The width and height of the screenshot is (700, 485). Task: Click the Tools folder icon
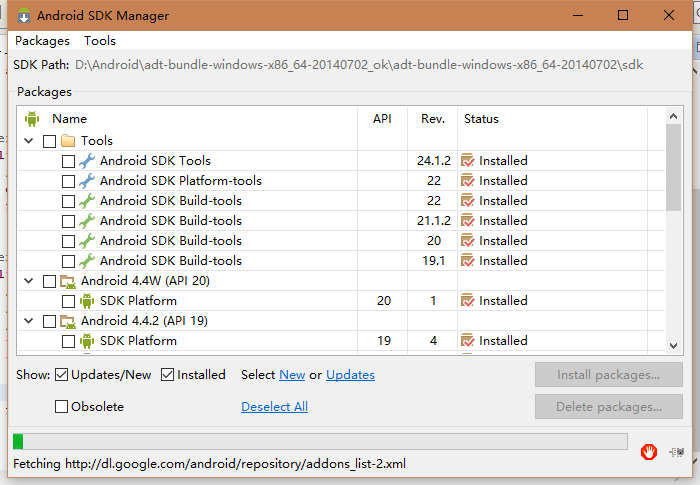point(68,141)
